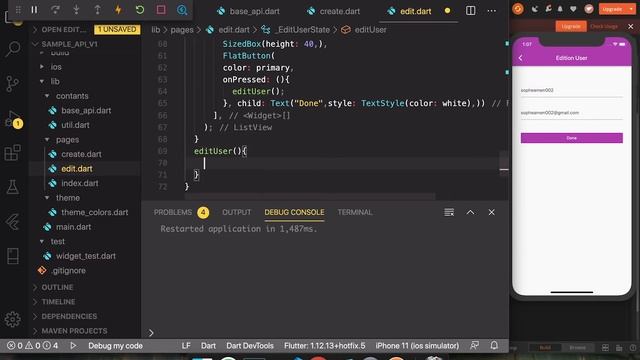Expand the TIMELINE section
Screen dimensions: 640x360
[x=58, y=302]
